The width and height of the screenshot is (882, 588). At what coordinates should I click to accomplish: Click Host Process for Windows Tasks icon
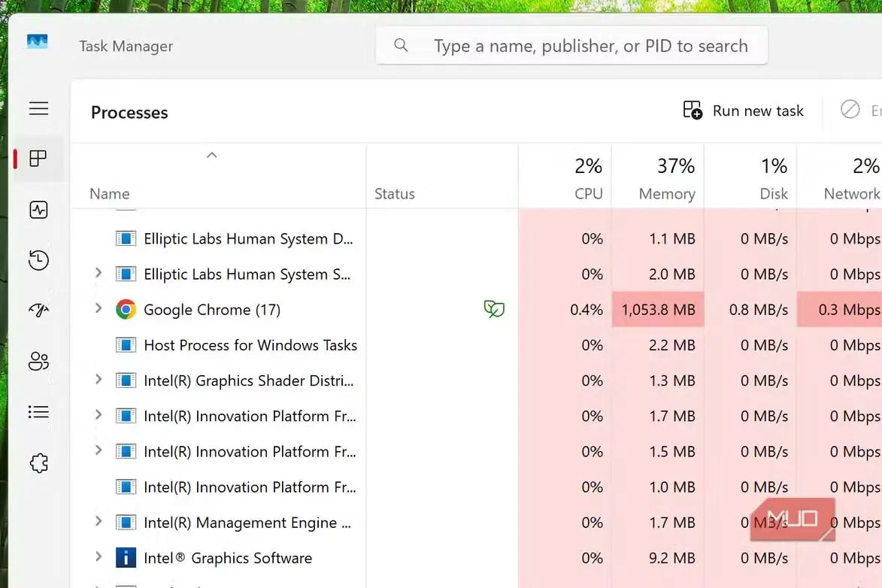[126, 345]
